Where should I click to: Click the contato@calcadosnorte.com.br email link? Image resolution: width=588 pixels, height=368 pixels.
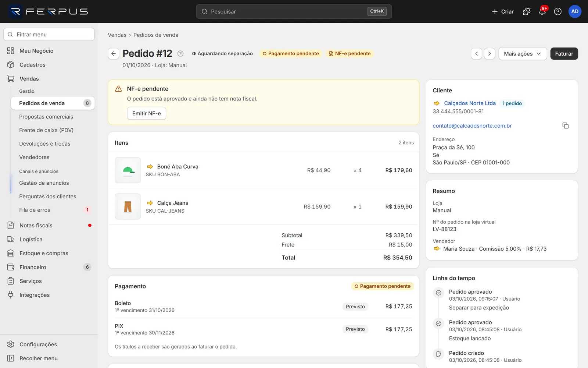472,126
